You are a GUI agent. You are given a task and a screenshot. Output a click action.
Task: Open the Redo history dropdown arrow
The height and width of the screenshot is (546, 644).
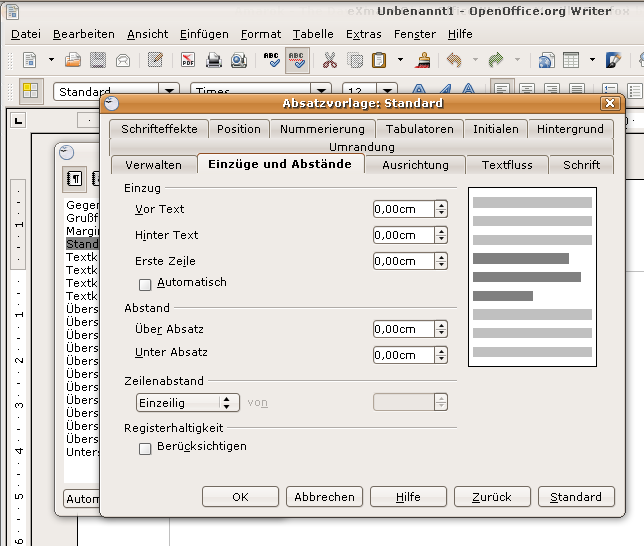[518, 60]
